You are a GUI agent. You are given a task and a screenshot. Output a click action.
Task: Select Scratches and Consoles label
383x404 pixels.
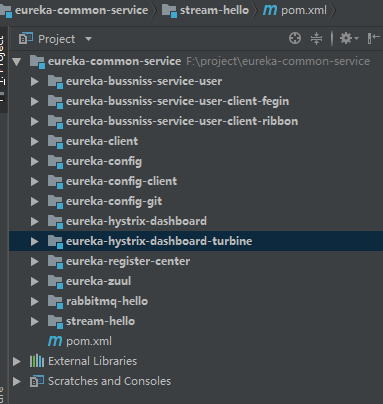pos(109,381)
